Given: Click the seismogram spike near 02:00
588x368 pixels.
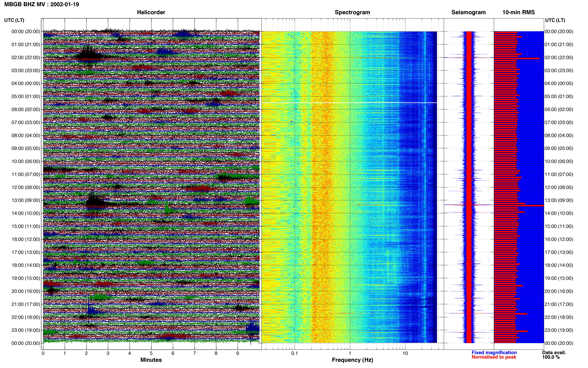Looking at the screenshot, I should click(x=469, y=58).
